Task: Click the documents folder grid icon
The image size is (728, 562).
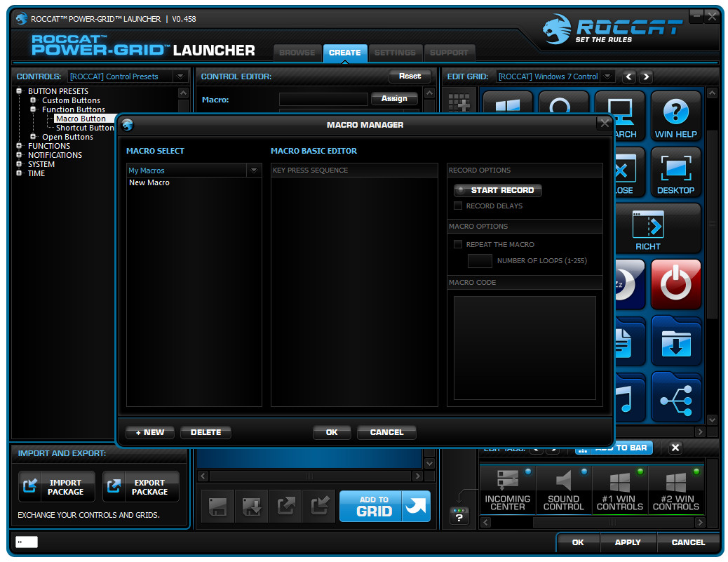Action: pyautogui.click(x=630, y=341)
